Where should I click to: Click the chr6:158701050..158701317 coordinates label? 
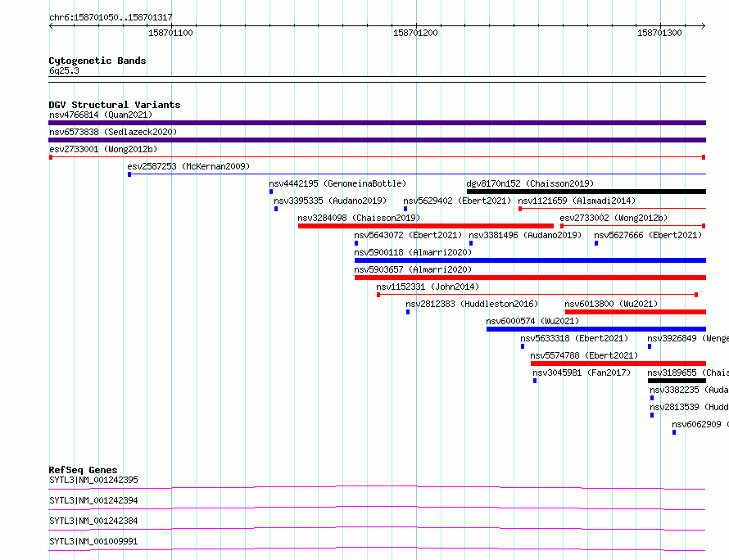(111, 18)
